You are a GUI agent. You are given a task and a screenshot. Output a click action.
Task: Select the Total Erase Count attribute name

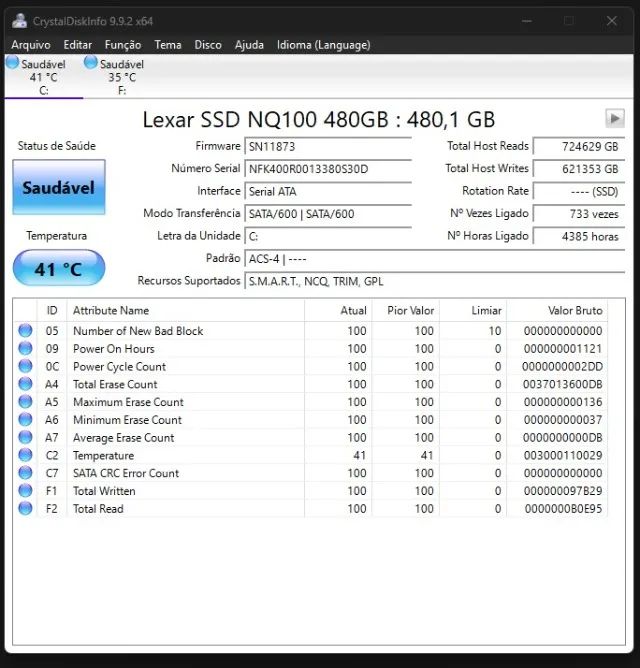(x=115, y=384)
